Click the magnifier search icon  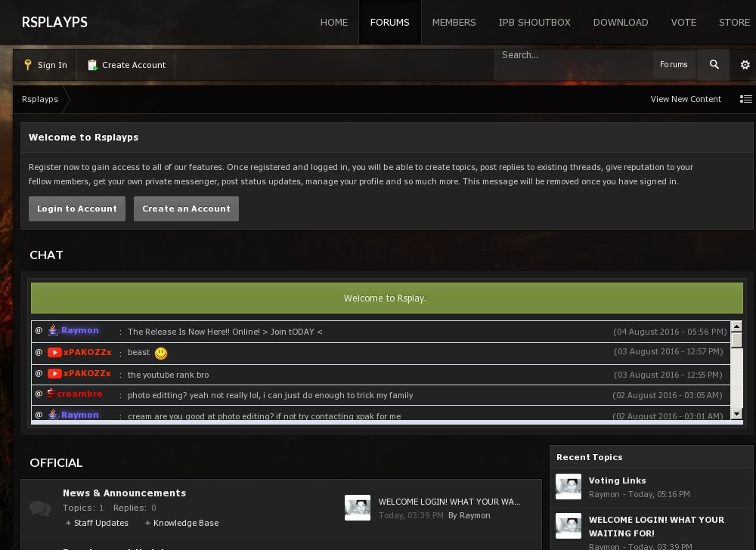[x=714, y=65]
